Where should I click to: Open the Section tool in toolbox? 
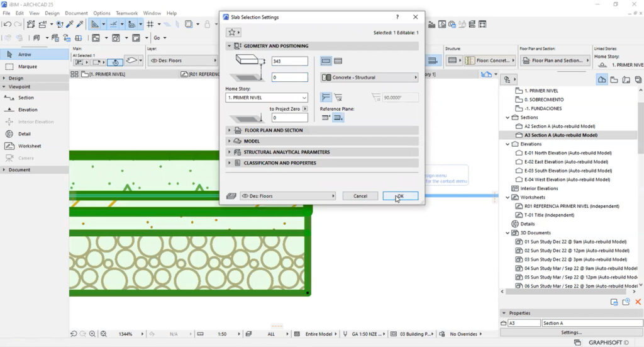pyautogui.click(x=34, y=98)
